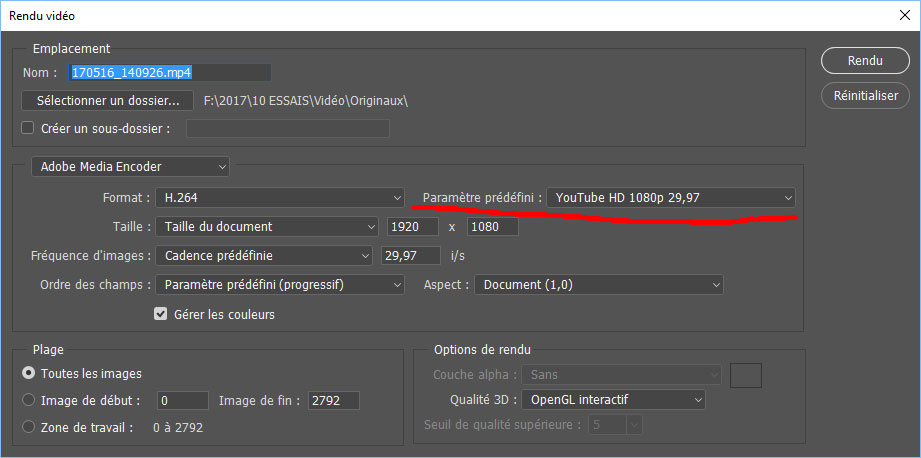This screenshot has width=921, height=458.
Task: Click the Réinitialiser button
Action: tap(864, 97)
